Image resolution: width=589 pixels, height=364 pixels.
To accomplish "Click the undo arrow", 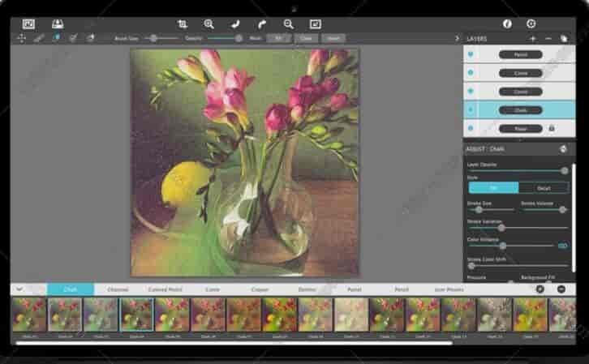I will (235, 24).
